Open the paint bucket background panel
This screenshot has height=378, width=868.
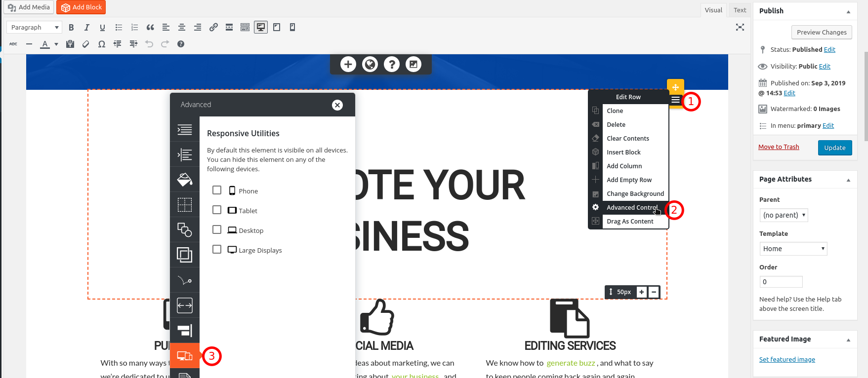[x=185, y=180]
